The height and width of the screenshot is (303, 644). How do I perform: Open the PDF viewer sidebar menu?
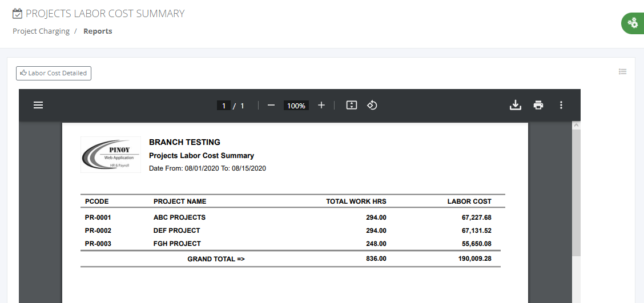38,106
